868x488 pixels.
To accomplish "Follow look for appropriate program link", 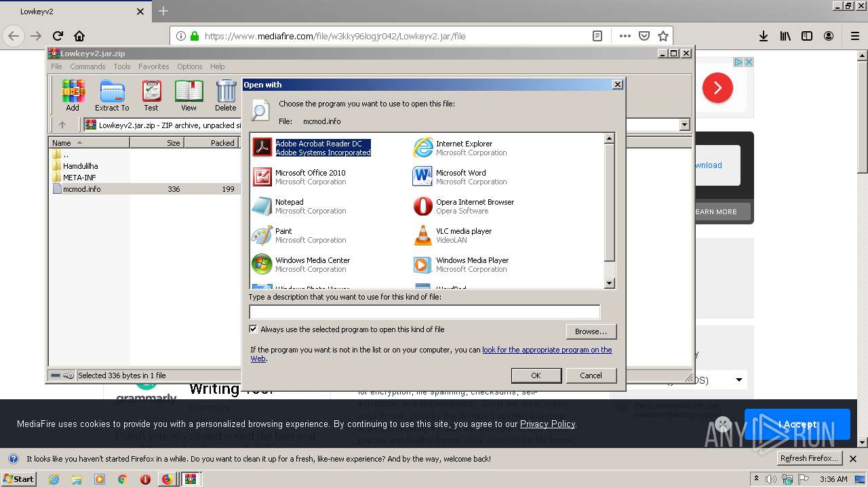I will pyautogui.click(x=547, y=350).
